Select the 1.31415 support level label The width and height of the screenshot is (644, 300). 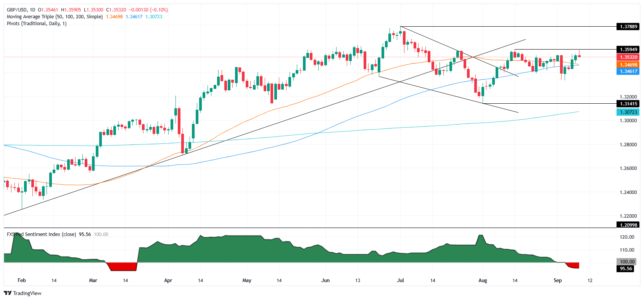pos(628,104)
